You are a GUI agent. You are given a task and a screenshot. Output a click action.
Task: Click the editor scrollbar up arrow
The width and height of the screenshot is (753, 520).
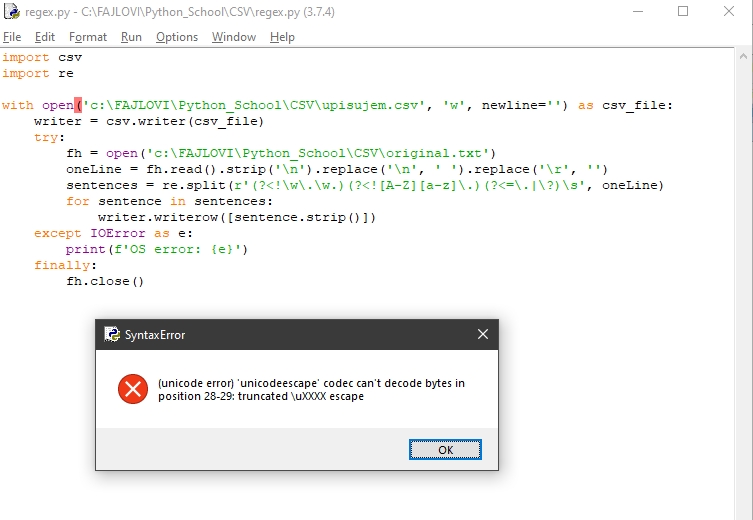[x=743, y=56]
